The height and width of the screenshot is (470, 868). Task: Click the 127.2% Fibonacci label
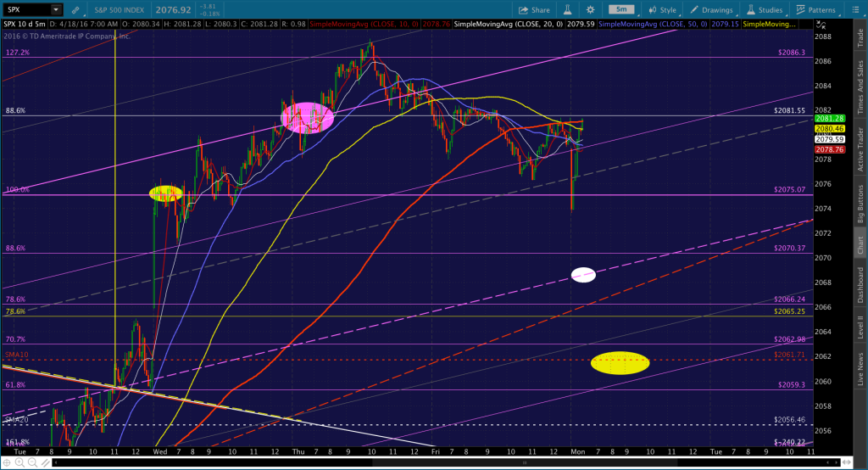point(18,53)
